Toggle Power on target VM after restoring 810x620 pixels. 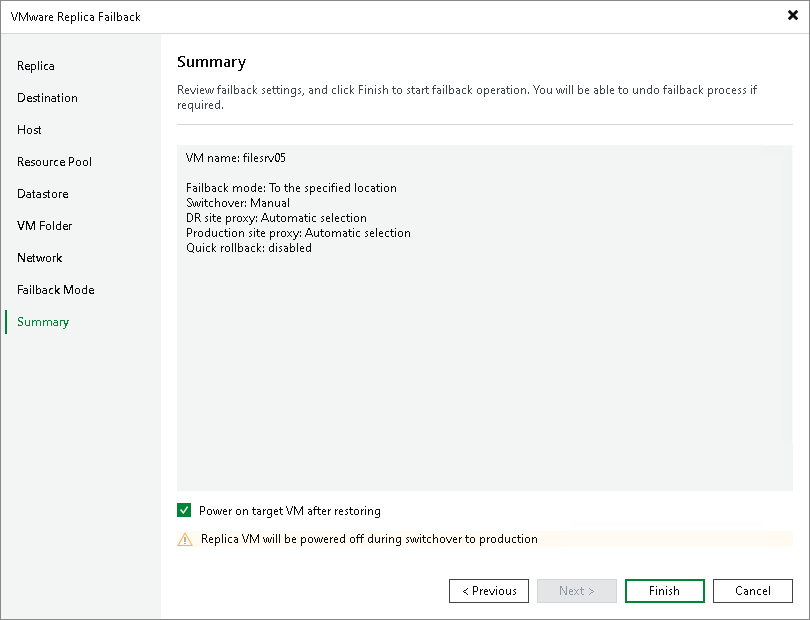click(184, 510)
